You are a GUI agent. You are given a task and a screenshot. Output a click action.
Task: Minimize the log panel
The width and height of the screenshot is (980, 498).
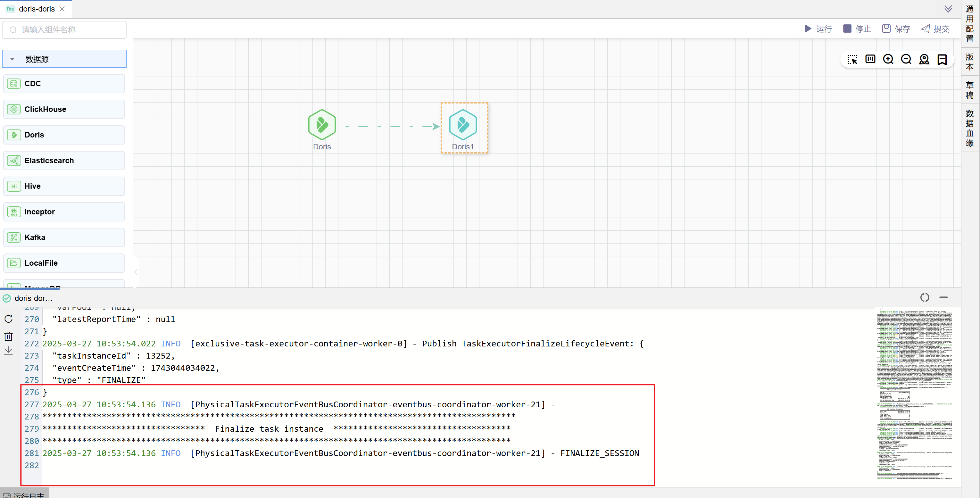tap(943, 297)
